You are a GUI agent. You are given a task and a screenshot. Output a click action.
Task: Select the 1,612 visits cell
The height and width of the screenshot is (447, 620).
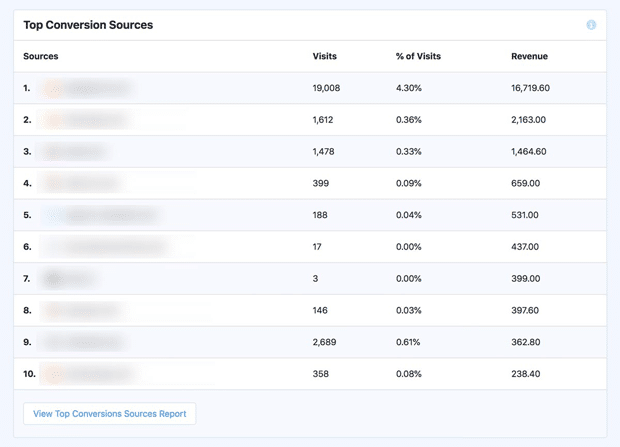tap(323, 120)
